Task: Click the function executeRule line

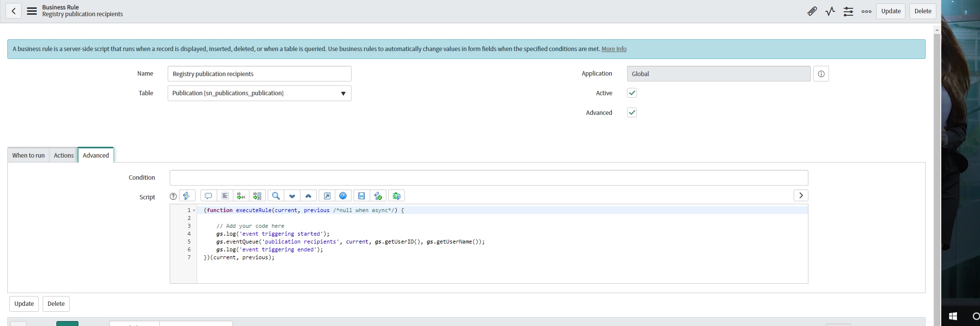Action: 304,210
